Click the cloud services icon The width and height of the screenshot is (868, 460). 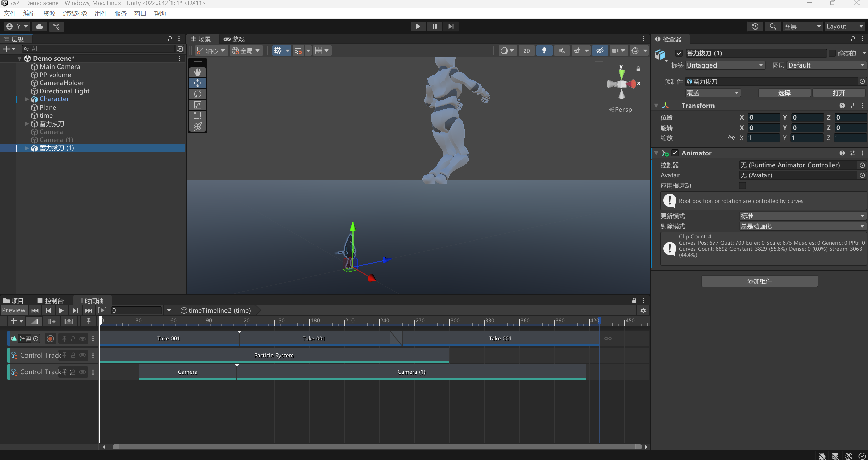39,26
